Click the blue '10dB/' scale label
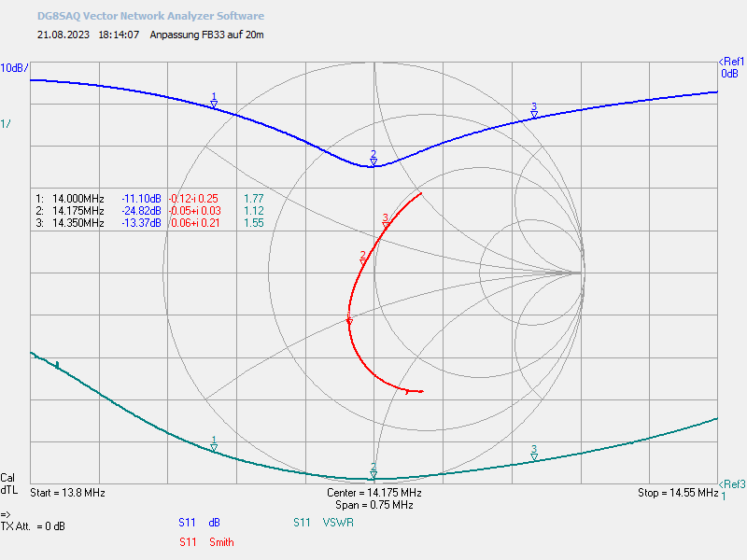Screen dimensions: 747x560 (x=14, y=68)
